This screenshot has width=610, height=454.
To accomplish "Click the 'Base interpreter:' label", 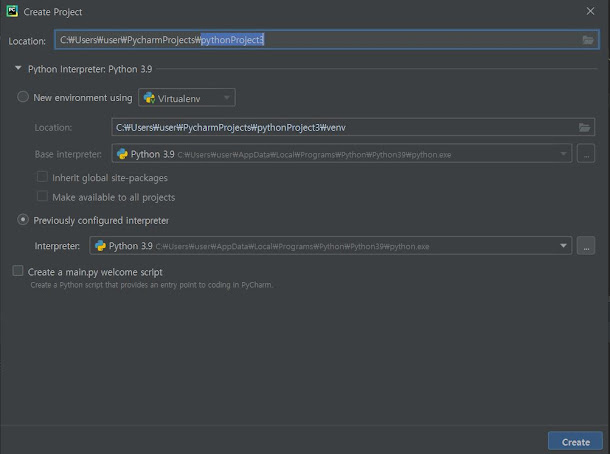I will (x=68, y=154).
